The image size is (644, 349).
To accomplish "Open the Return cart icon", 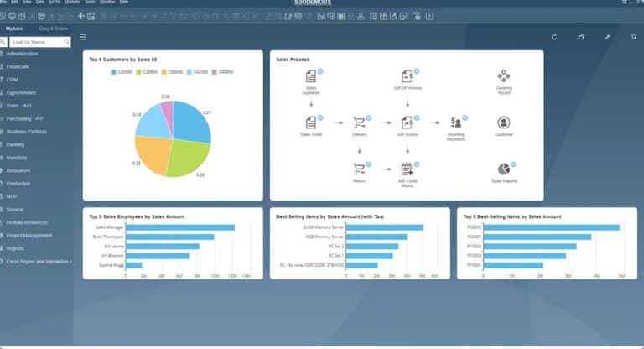I will pos(359,169).
